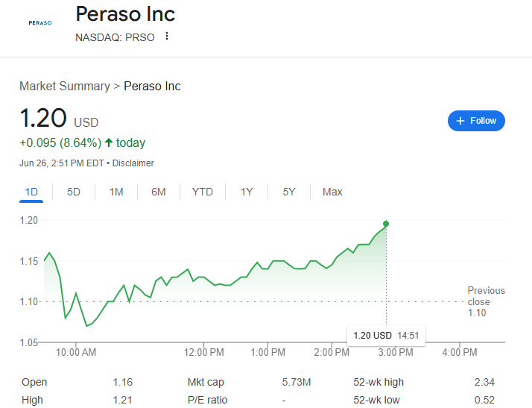Show the Max time range chart
The image size is (532, 408).
[x=332, y=192]
